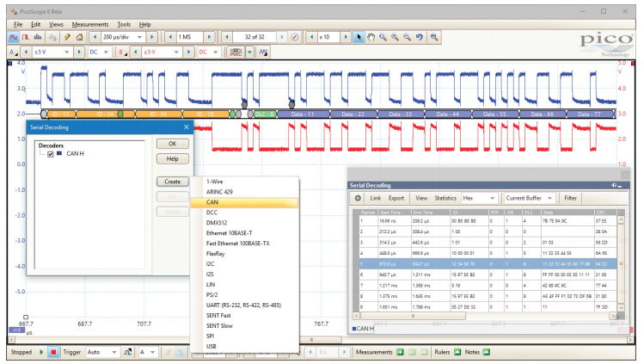Click the red stop capture button
This screenshot has height=364, width=644.
click(x=53, y=352)
